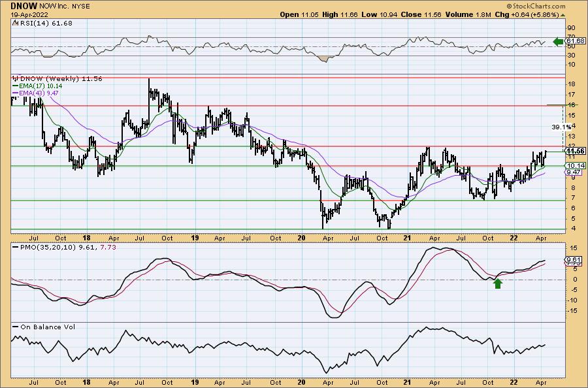Screen dimensions: 588x388
Task: Click the 9.47 EMA value tag on the axis
Action: pos(574,172)
